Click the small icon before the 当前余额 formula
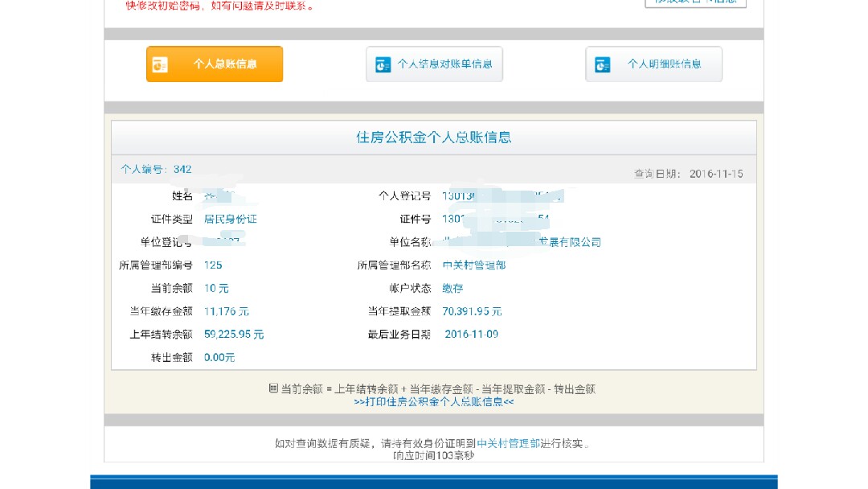The width and height of the screenshot is (868, 489). pyautogui.click(x=273, y=388)
